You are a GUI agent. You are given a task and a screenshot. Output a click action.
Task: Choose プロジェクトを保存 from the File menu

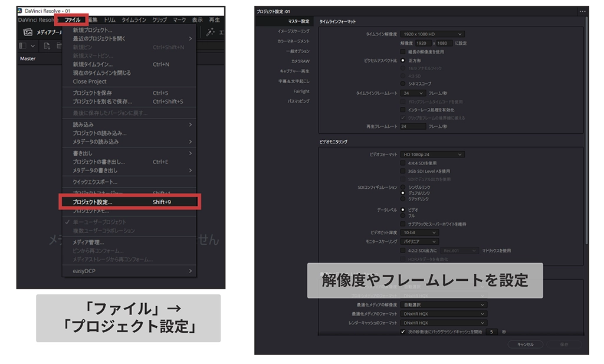point(129,93)
